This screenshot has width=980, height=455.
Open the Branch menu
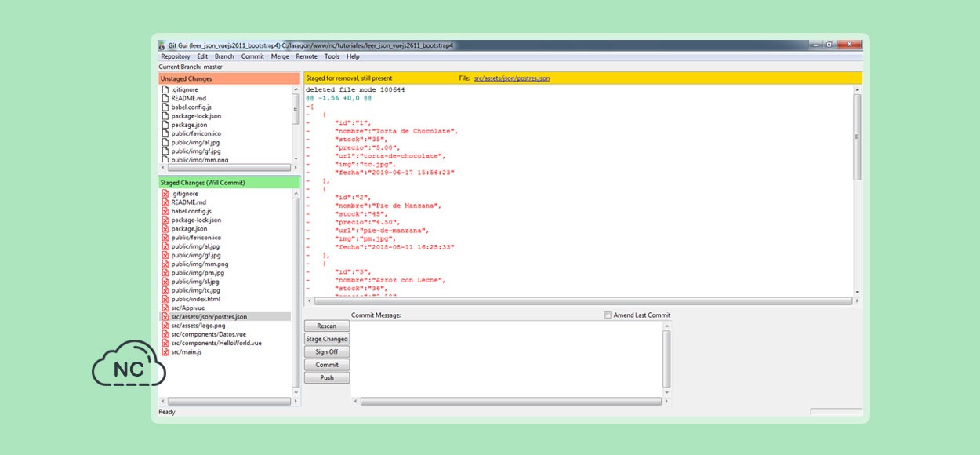[224, 56]
